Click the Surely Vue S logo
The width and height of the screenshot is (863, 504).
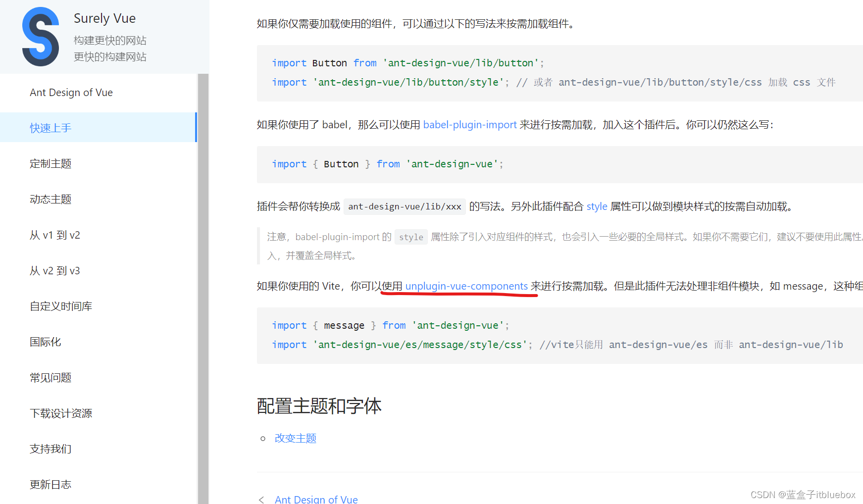[x=41, y=37]
